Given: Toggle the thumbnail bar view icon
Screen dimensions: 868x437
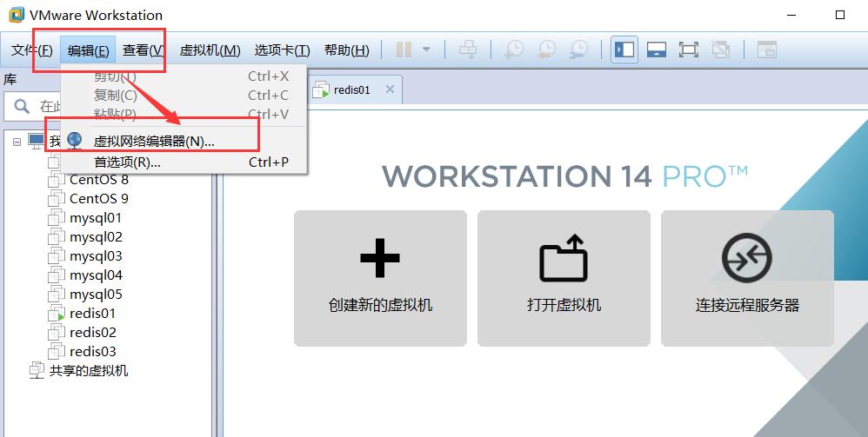Looking at the screenshot, I should coord(656,50).
